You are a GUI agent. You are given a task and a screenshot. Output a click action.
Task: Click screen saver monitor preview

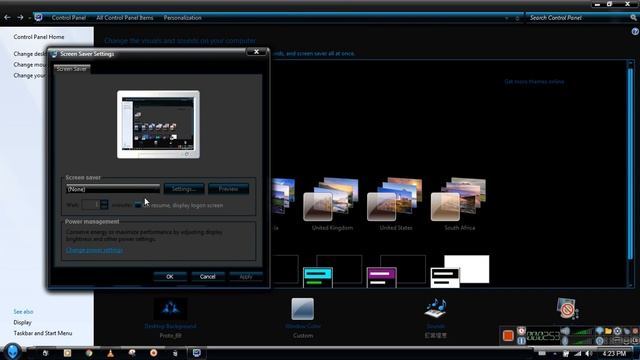(158, 124)
